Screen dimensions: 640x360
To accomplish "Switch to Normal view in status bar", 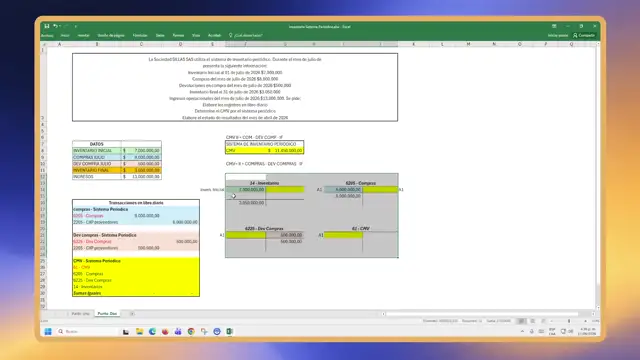I will pos(522,321).
